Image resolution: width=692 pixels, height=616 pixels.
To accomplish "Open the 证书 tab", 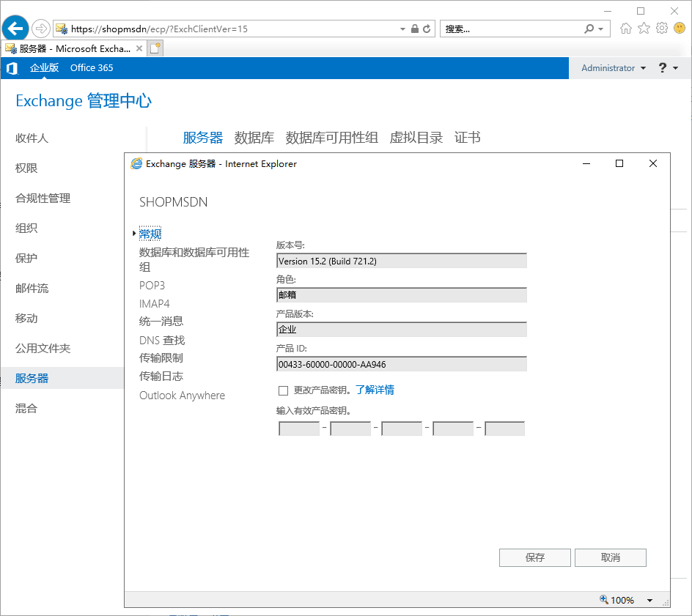I will (x=467, y=138).
